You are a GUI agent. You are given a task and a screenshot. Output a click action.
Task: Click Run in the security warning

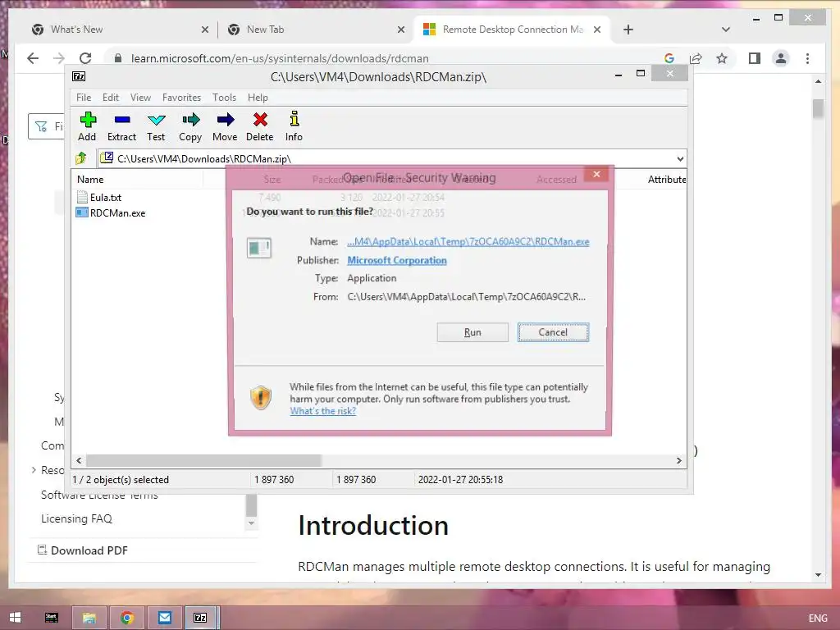click(472, 332)
